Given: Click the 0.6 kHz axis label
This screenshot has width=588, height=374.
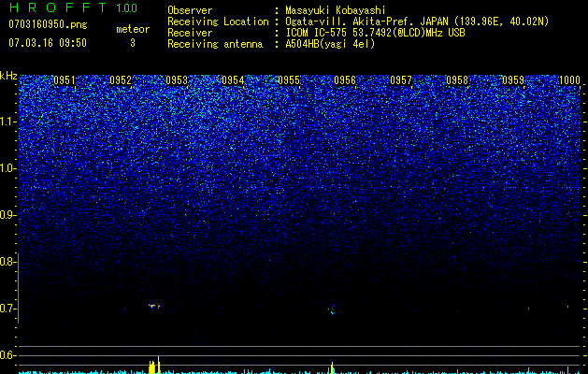Looking at the screenshot, I should [8, 355].
